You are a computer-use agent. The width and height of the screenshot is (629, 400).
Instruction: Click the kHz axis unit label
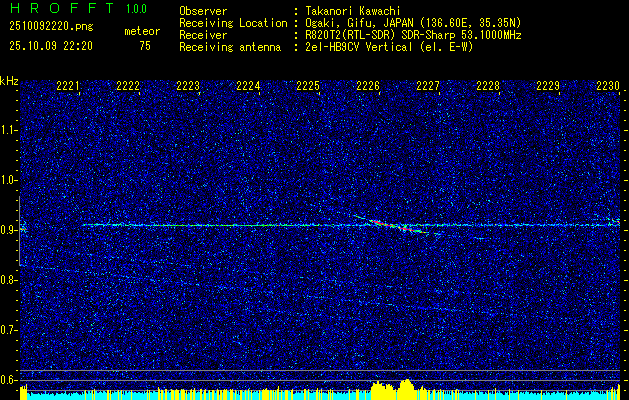[10, 81]
